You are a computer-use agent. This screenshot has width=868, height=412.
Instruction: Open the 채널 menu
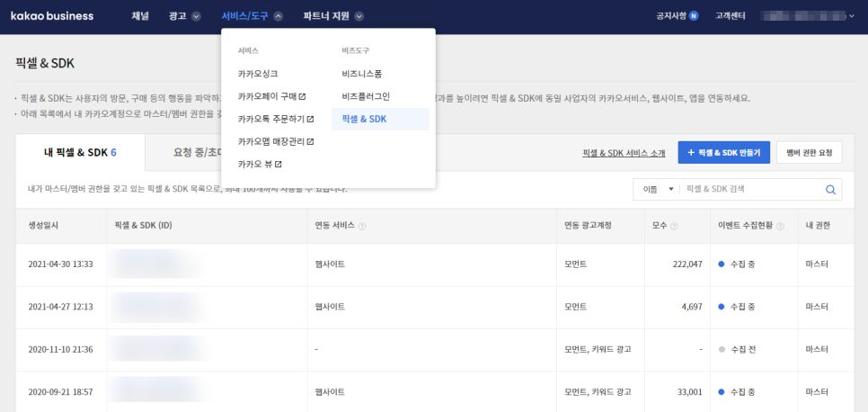pyautogui.click(x=140, y=16)
